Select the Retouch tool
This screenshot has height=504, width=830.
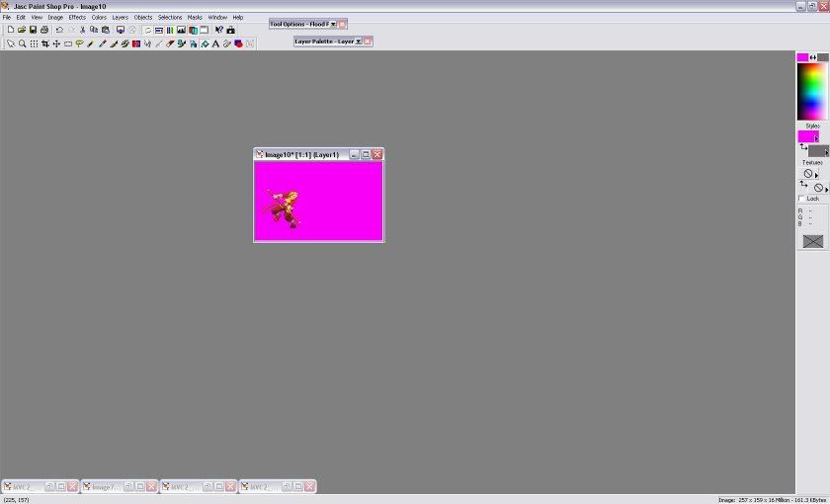click(x=147, y=43)
